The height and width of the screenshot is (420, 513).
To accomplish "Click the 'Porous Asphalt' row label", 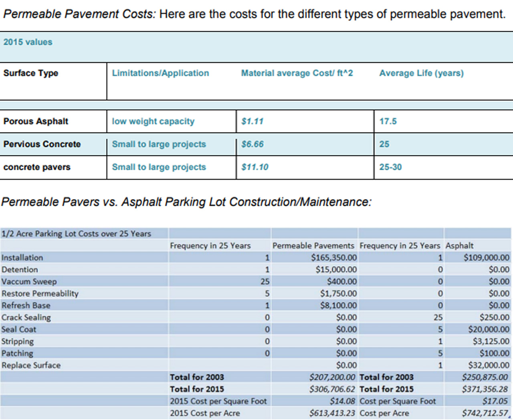I will (x=36, y=121).
